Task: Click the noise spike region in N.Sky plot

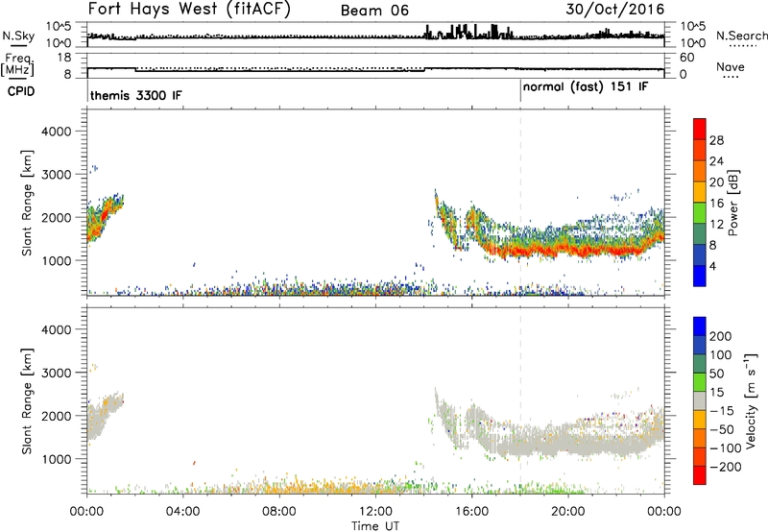Action: point(469,33)
